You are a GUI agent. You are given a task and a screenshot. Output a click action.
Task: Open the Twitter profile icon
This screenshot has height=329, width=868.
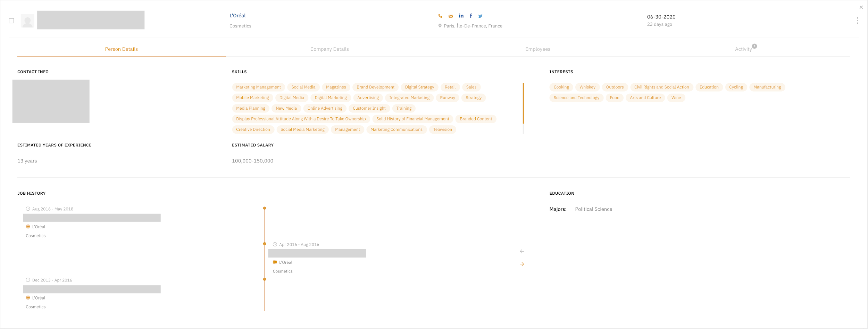pyautogui.click(x=480, y=16)
